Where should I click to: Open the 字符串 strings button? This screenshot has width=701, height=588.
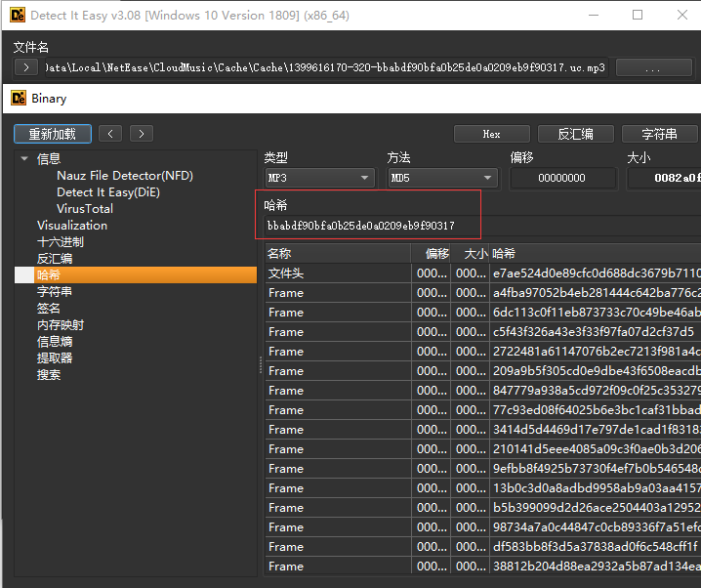(x=659, y=134)
